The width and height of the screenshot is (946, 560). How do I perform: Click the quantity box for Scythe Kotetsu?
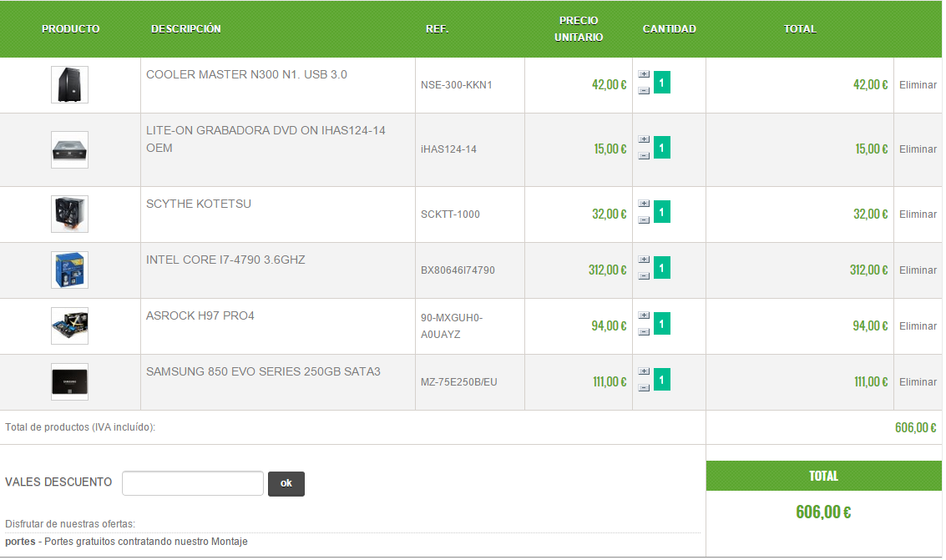point(662,212)
